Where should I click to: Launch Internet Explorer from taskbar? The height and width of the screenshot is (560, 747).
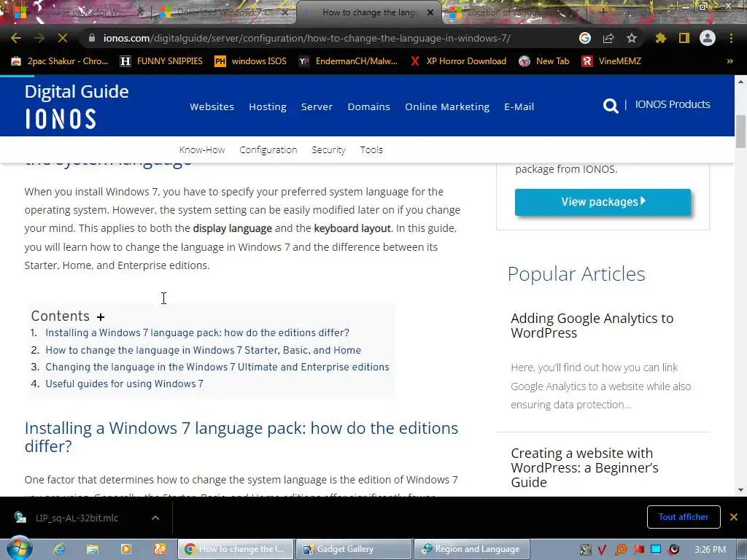tap(58, 549)
